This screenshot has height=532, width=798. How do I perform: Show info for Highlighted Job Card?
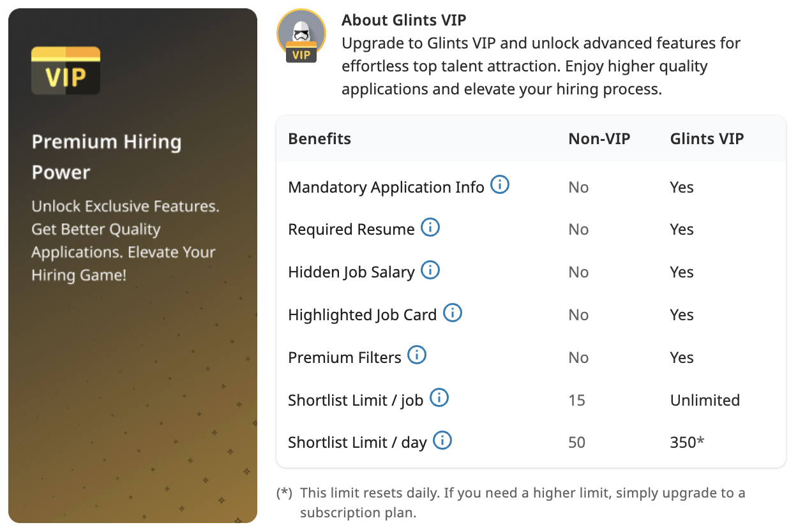click(x=452, y=313)
